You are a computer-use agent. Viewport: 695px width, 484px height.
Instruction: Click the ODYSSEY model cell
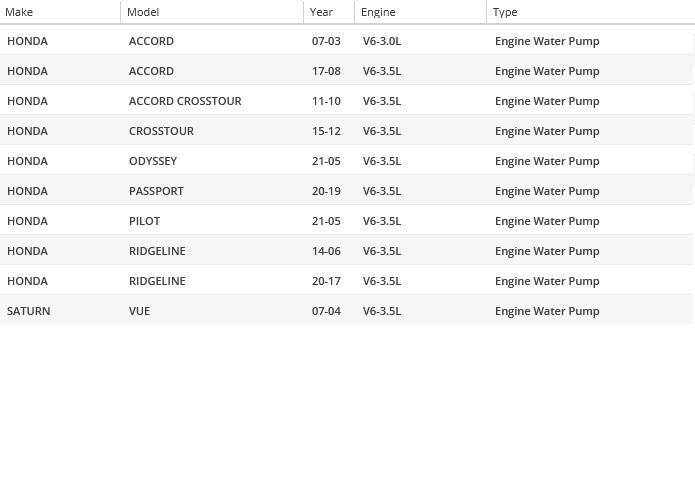click(x=153, y=161)
